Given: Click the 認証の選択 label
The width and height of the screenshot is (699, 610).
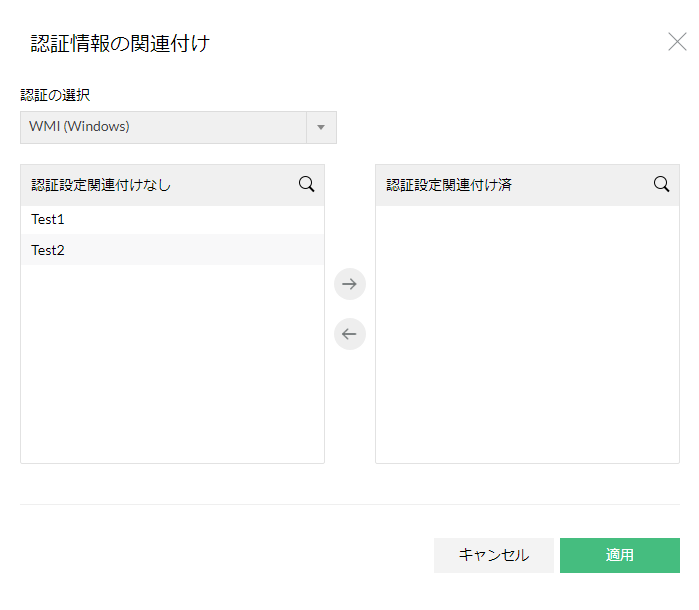Looking at the screenshot, I should click(55, 95).
